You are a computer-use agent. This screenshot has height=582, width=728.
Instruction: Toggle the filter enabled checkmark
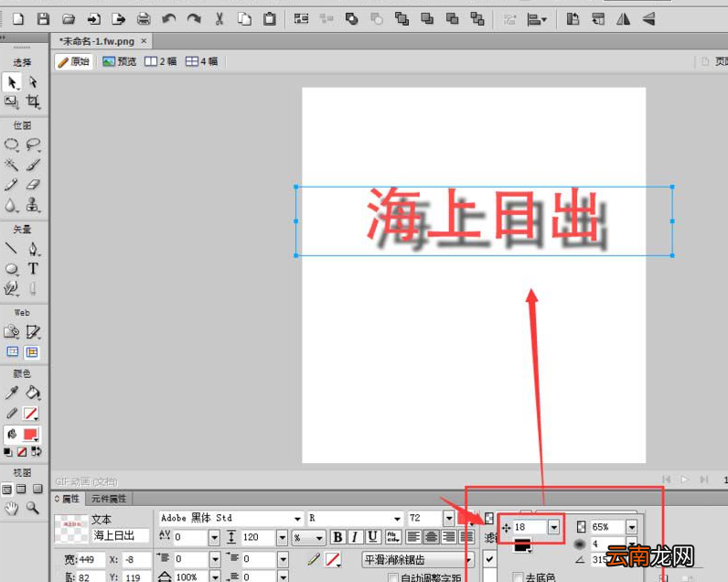coord(489,559)
